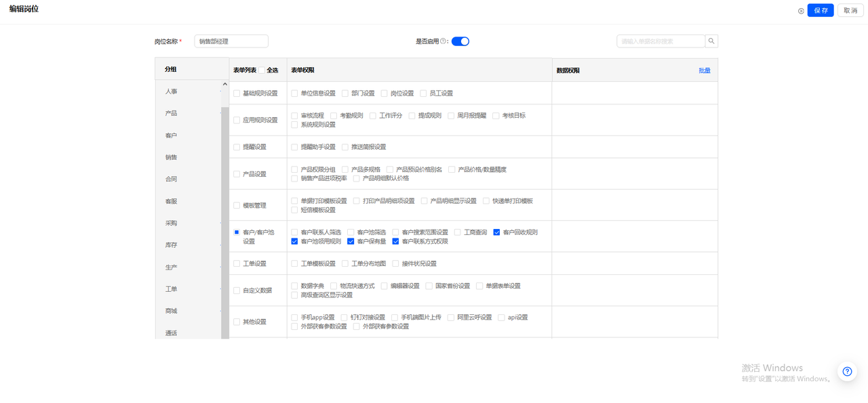Check the 基础规则设置 row checkbox
This screenshot has height=403, width=868.
pos(237,93)
